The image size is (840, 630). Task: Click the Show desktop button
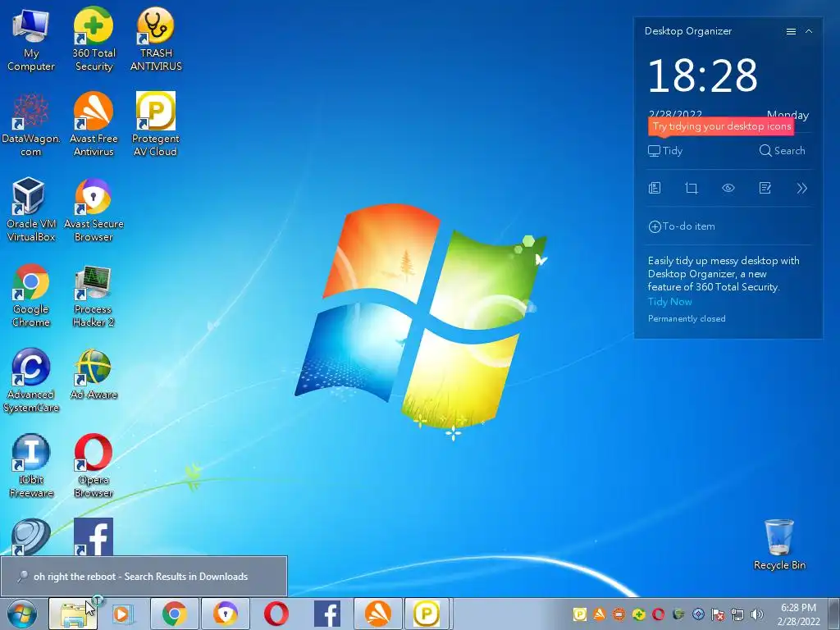click(x=834, y=614)
